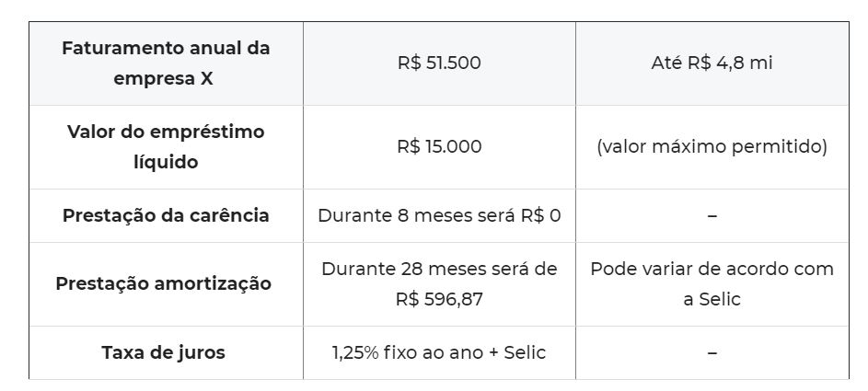The image size is (868, 391).
Task: Select the 'Durante 8 meses será R$ 0' cell
Action: pos(439,215)
